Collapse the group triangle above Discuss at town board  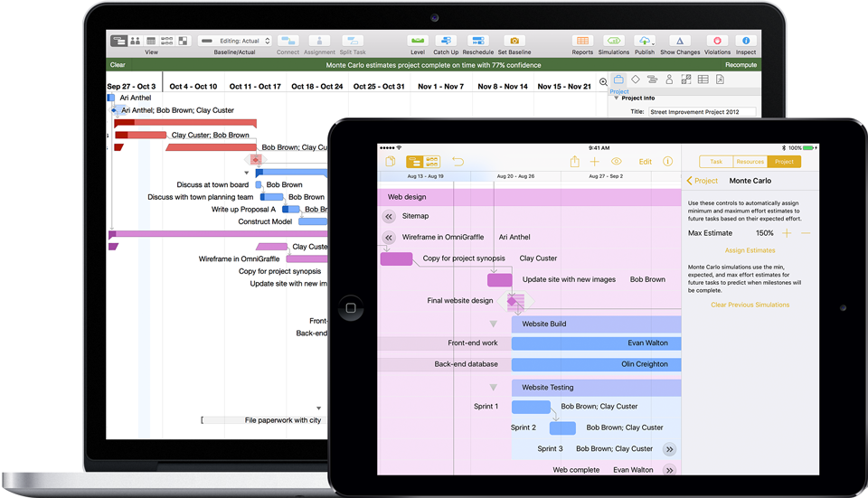[x=246, y=174]
